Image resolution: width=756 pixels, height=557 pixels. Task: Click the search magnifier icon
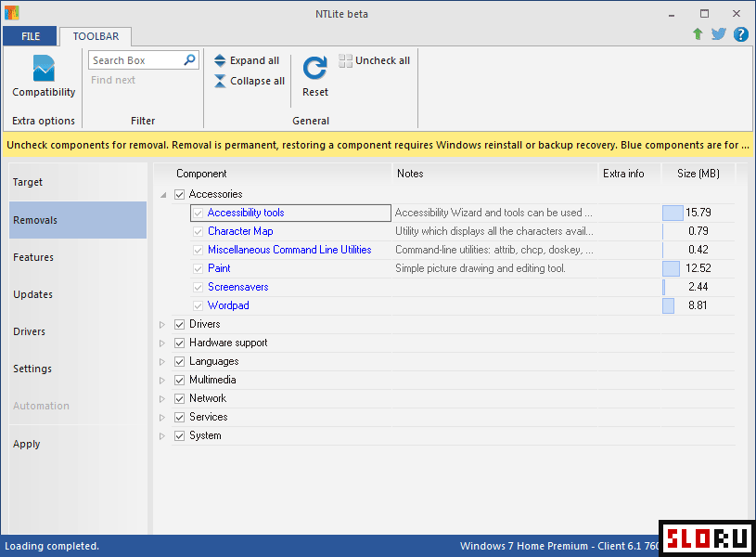coord(190,59)
